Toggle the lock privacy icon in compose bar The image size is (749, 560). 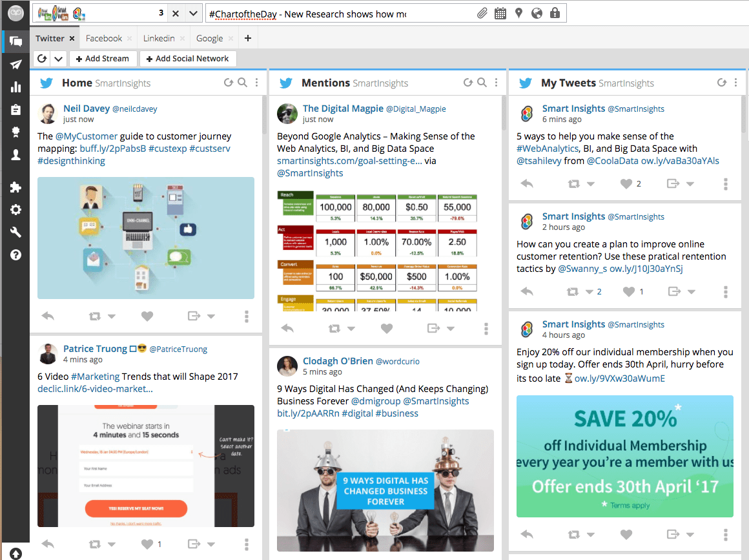click(x=555, y=13)
